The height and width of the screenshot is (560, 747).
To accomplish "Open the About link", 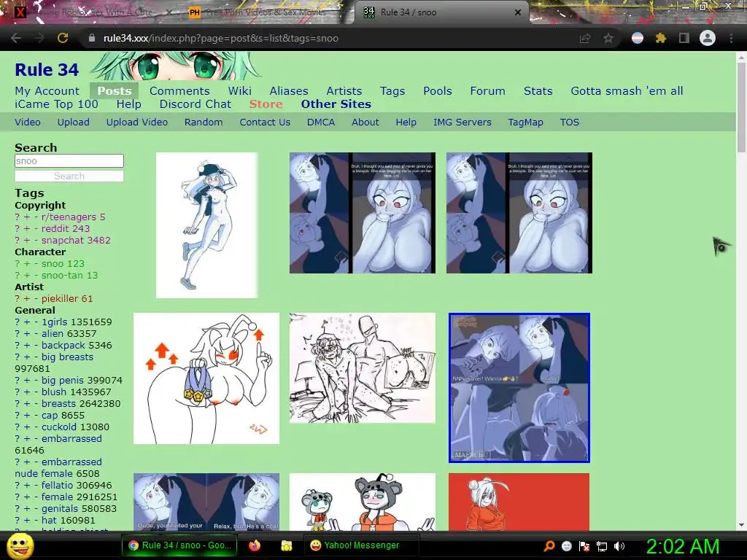I will click(365, 122).
